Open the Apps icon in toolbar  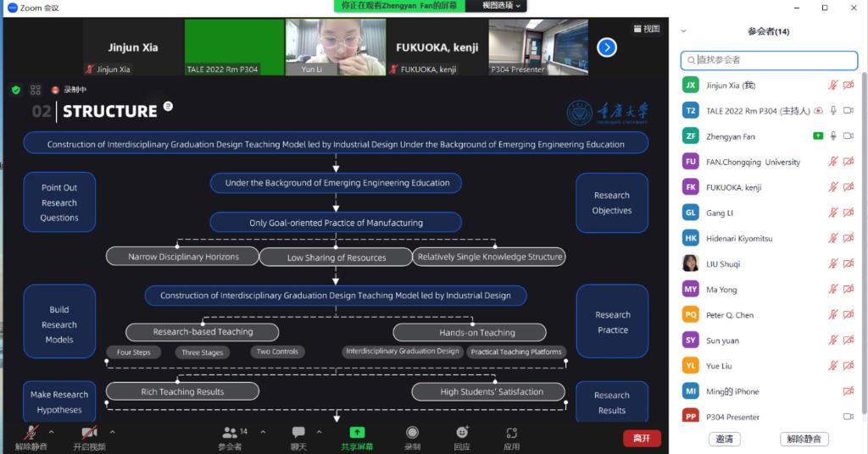511,433
